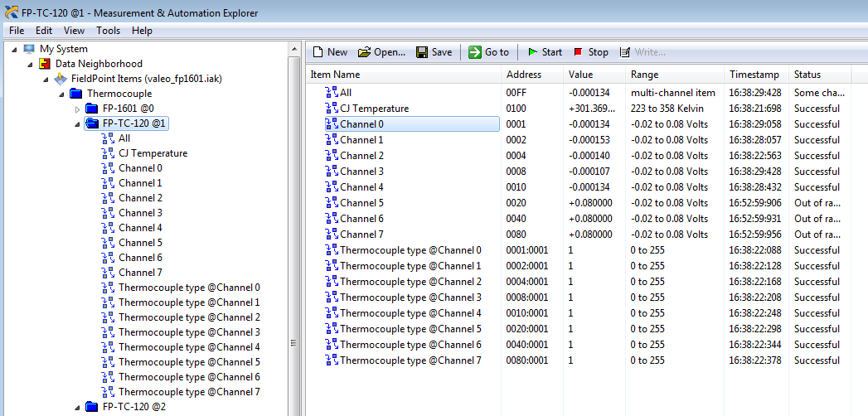Click the Value column header

pyautogui.click(x=594, y=75)
